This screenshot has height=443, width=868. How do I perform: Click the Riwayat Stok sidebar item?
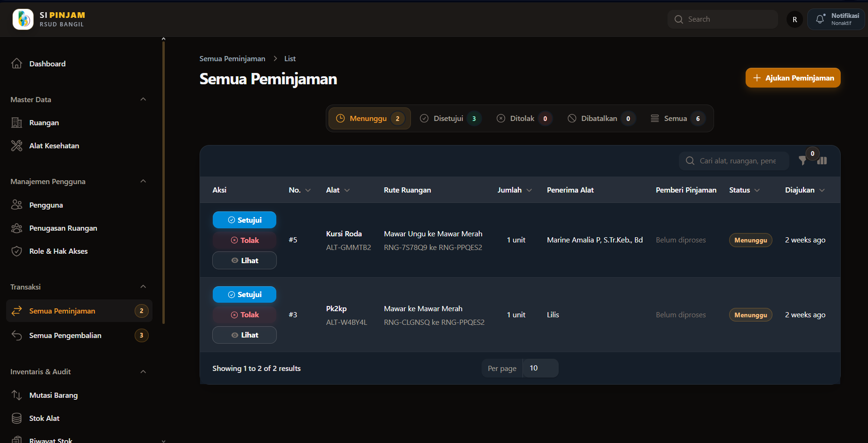coord(79,440)
